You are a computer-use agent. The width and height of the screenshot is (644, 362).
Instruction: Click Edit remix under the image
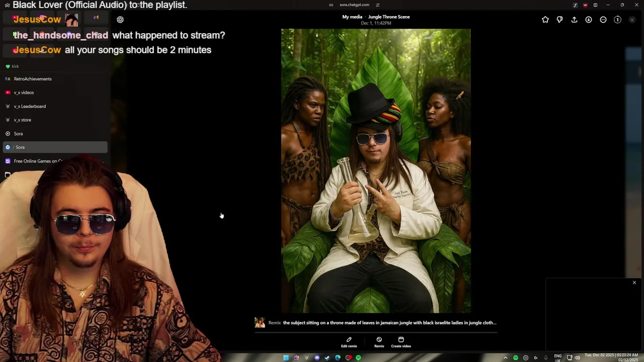[349, 342]
